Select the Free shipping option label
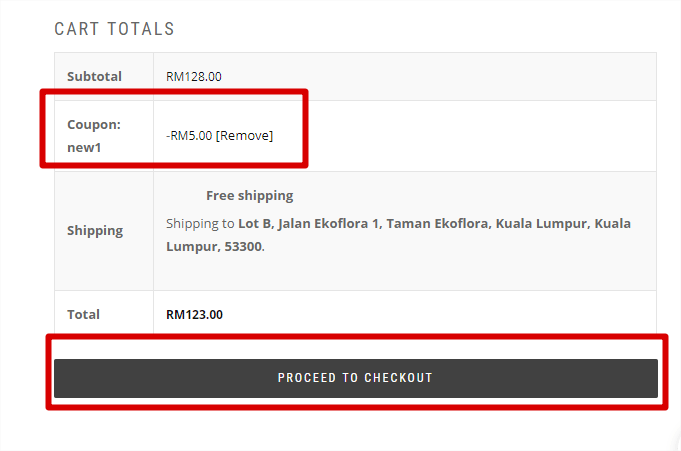 (250, 196)
